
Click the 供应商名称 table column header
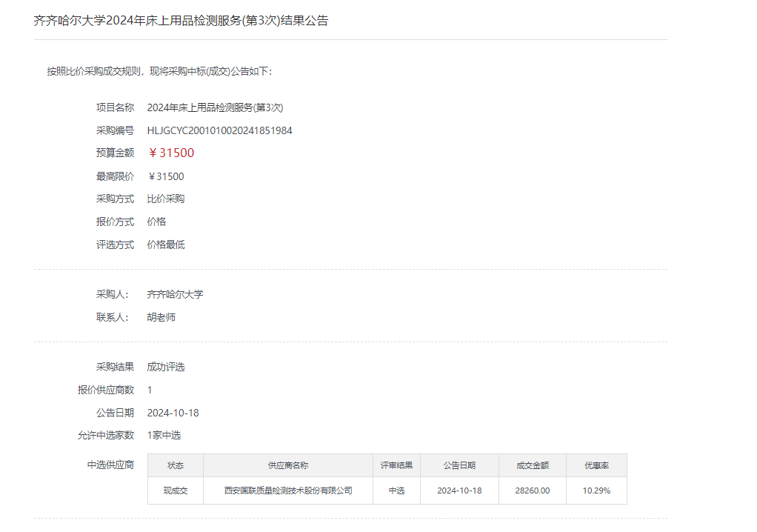tap(288, 465)
